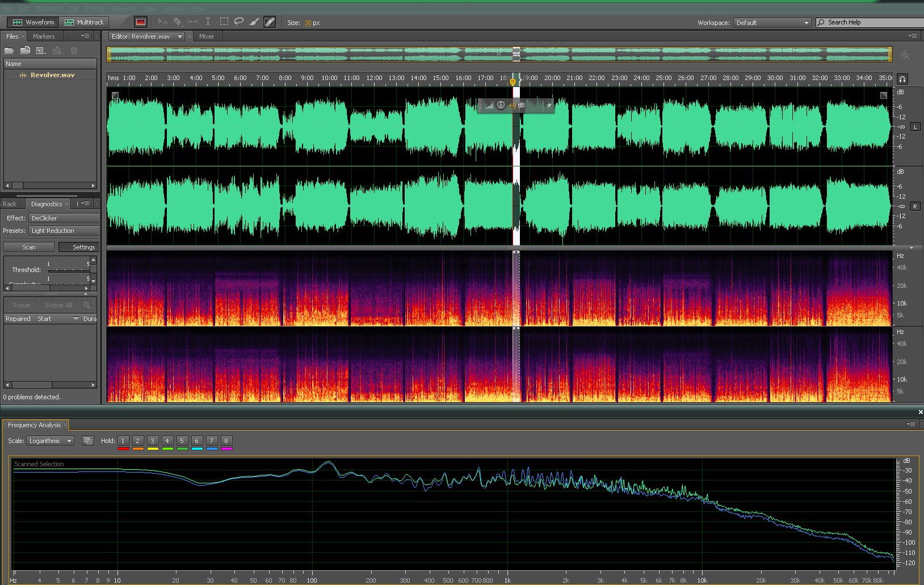Select the Spot Healing Brush tool
This screenshot has height=585, width=924.
click(270, 22)
